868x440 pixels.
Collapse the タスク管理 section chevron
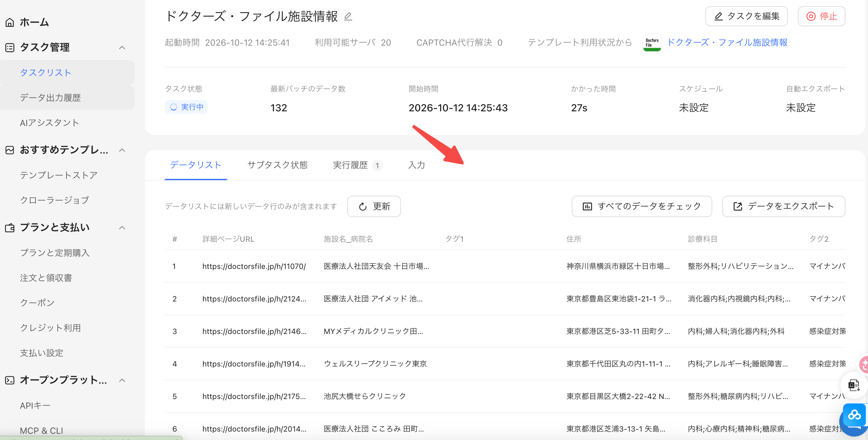tap(122, 48)
